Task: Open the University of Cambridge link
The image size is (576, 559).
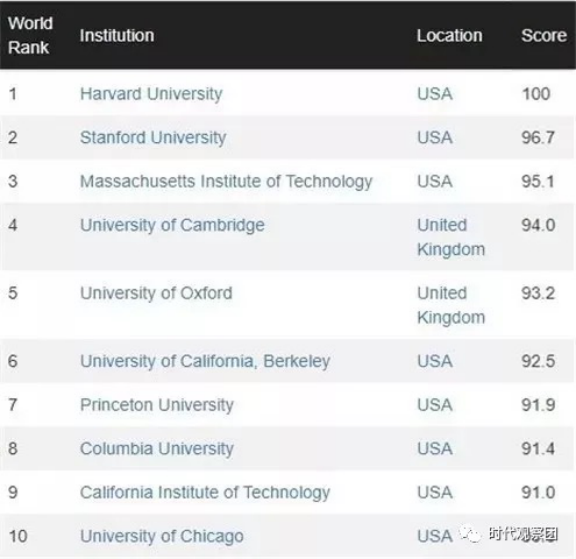Action: [x=172, y=226]
